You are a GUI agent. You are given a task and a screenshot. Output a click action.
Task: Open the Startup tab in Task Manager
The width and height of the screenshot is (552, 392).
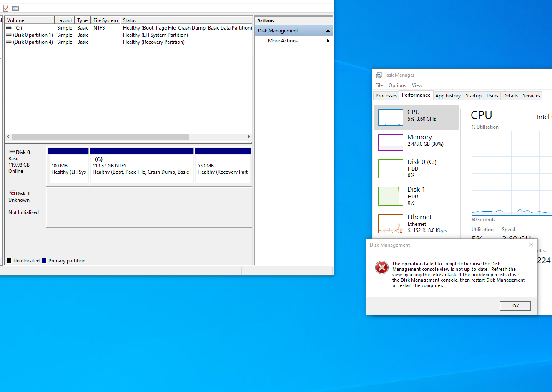[473, 96]
